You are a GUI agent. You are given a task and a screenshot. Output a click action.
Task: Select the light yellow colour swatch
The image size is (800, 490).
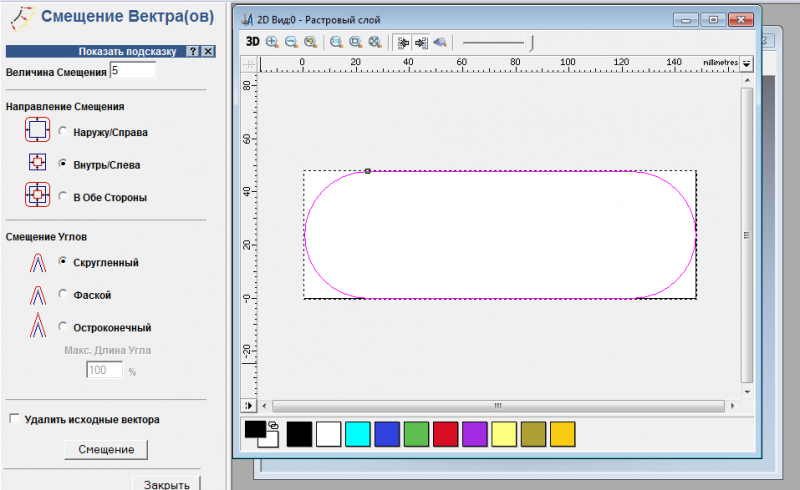pyautogui.click(x=504, y=434)
